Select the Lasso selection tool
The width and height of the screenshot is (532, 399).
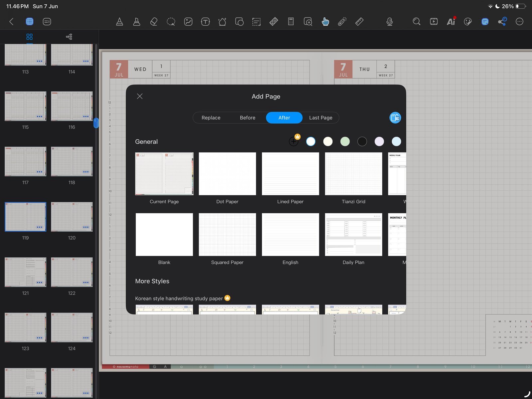tap(171, 22)
